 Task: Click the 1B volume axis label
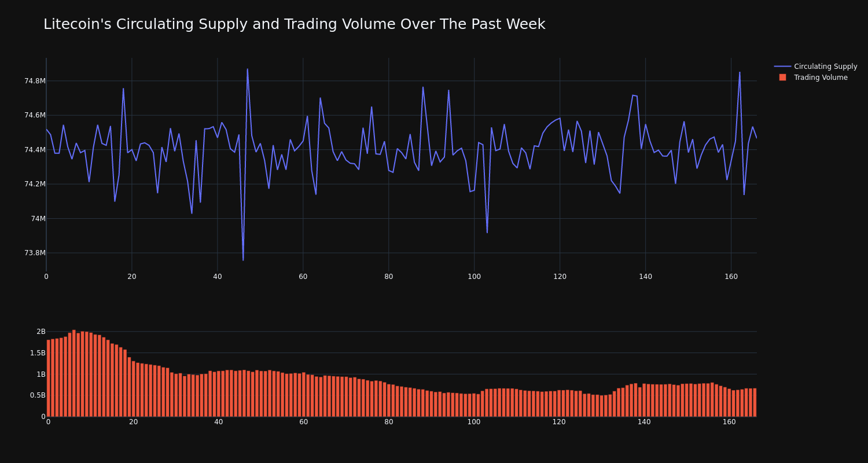[x=41, y=374]
